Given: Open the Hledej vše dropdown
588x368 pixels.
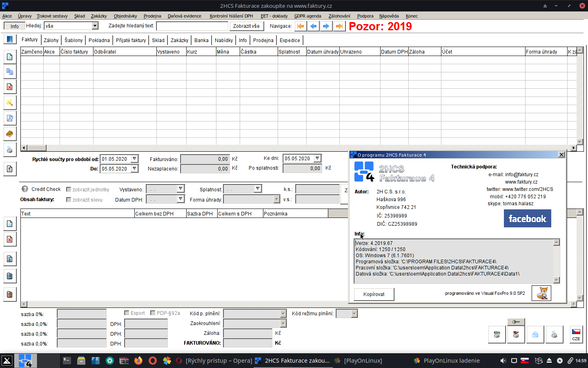Looking at the screenshot, I should [x=95, y=26].
